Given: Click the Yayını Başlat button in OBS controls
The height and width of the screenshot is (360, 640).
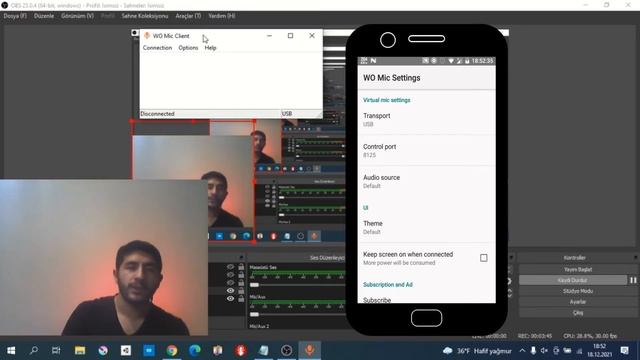Looking at the screenshot, I should [578, 269].
